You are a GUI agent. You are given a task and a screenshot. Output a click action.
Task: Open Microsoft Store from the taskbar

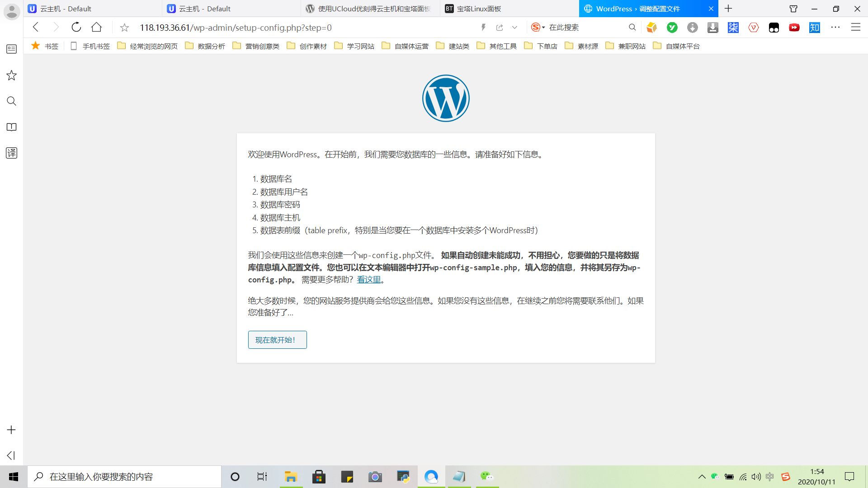[319, 477]
